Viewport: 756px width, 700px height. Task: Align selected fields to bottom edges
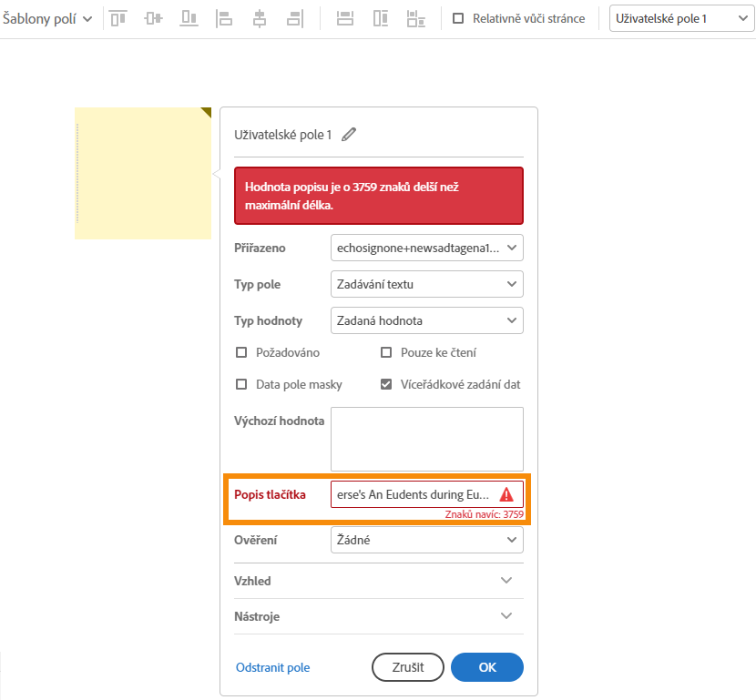click(189, 19)
